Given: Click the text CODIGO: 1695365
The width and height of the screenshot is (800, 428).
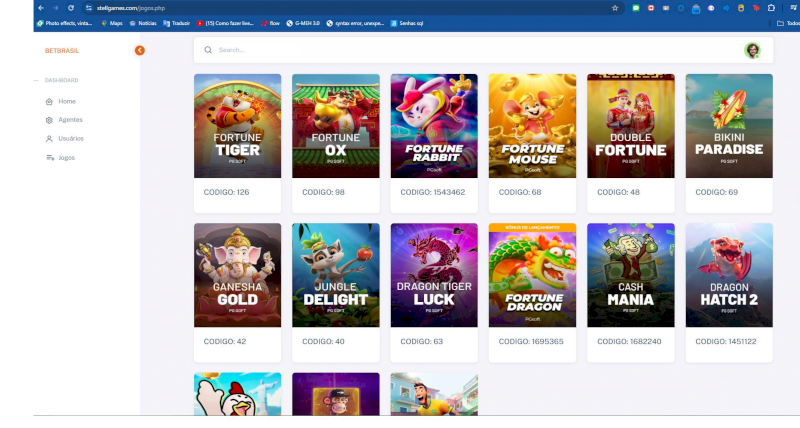Looking at the screenshot, I should click(531, 341).
